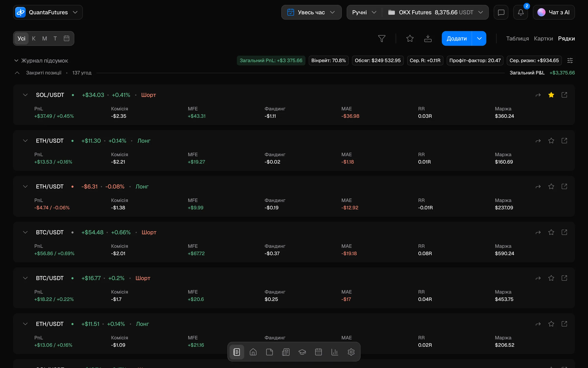This screenshot has height=368, width=588.
Task: Open settings gear in bottom dock
Action: click(351, 352)
